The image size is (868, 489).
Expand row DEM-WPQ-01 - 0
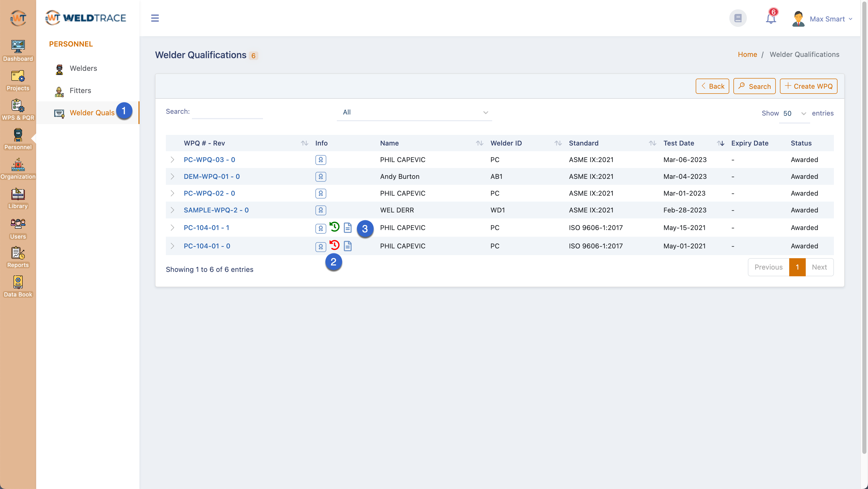(172, 177)
